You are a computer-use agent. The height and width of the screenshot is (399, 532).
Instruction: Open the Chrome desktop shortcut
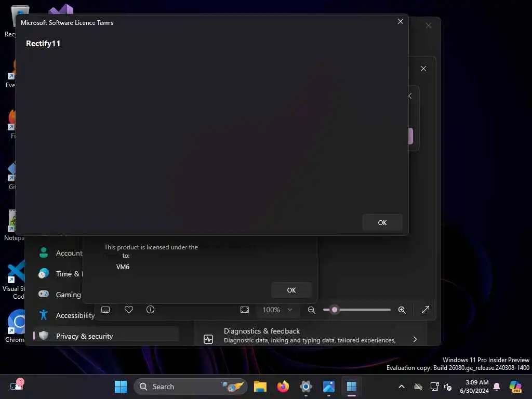pyautogui.click(x=15, y=326)
